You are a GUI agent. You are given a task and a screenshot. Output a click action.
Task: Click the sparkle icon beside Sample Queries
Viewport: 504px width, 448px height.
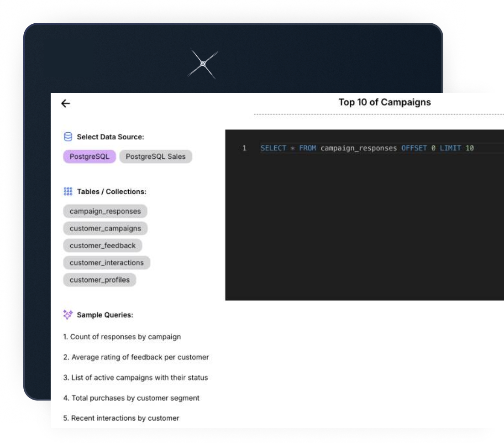tap(68, 314)
